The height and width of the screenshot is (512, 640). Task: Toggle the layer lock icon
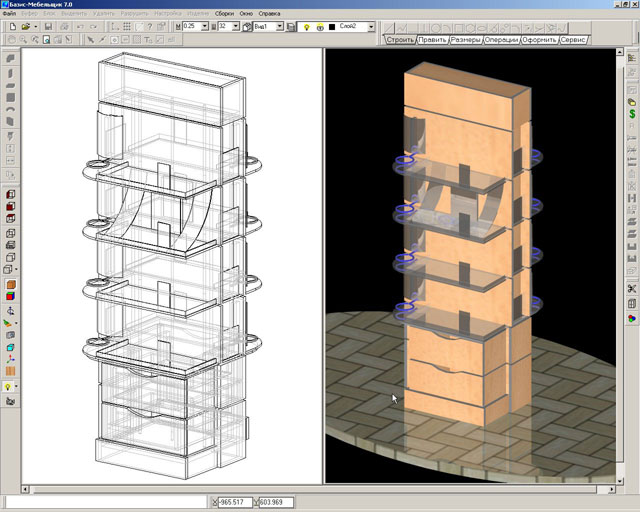pyautogui.click(x=320, y=27)
